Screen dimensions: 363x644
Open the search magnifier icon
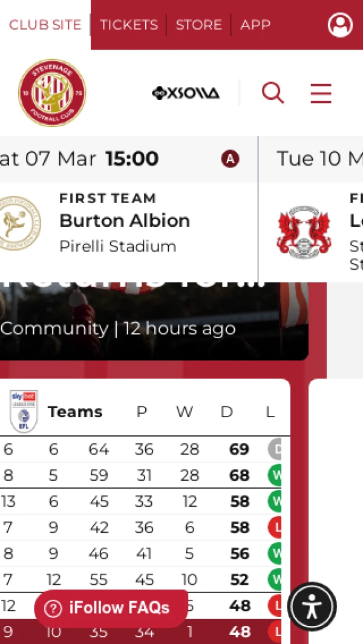pos(272,93)
